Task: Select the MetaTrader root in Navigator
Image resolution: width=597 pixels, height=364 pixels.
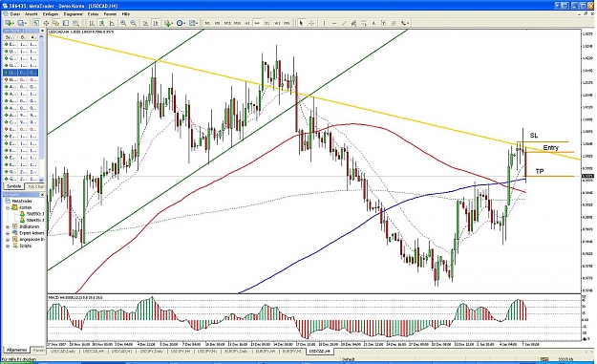Action: click(22, 201)
